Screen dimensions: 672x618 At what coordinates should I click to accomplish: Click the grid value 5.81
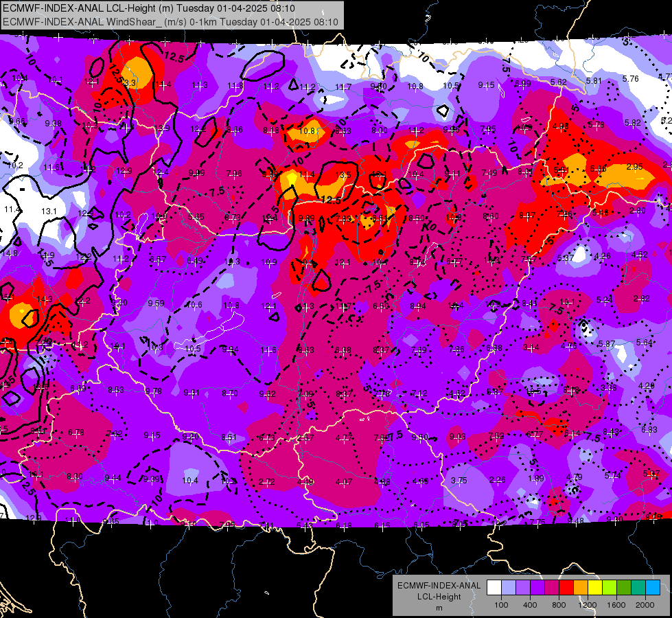(594, 80)
